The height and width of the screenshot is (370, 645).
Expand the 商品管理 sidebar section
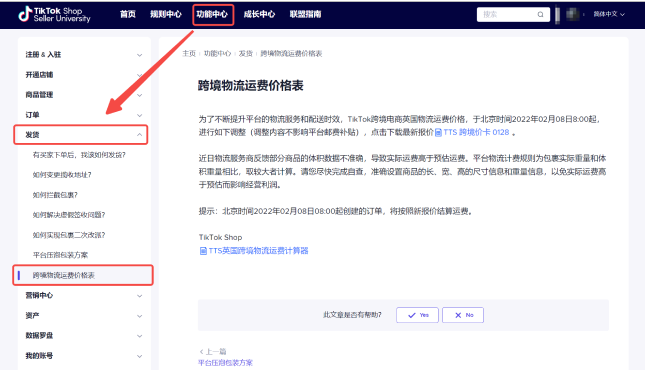84,95
